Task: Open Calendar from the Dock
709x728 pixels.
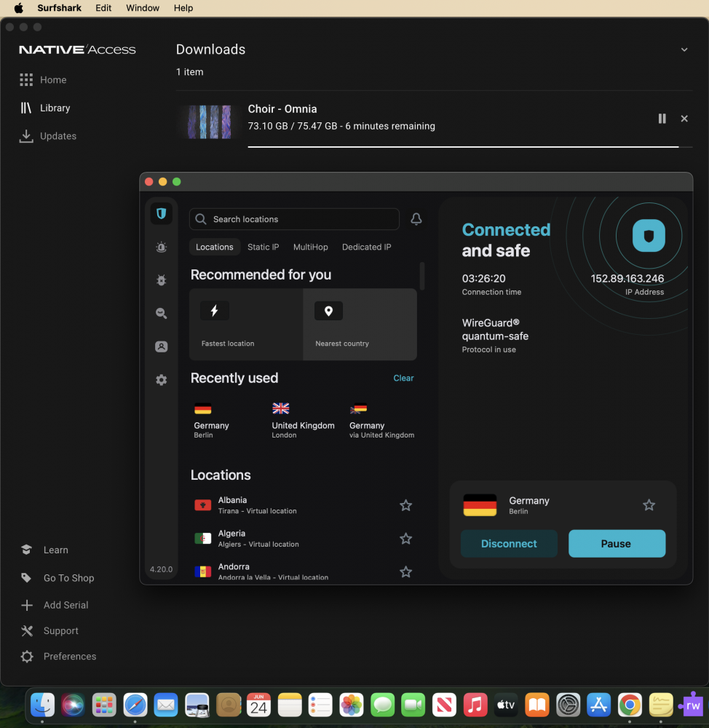Action: (258, 705)
